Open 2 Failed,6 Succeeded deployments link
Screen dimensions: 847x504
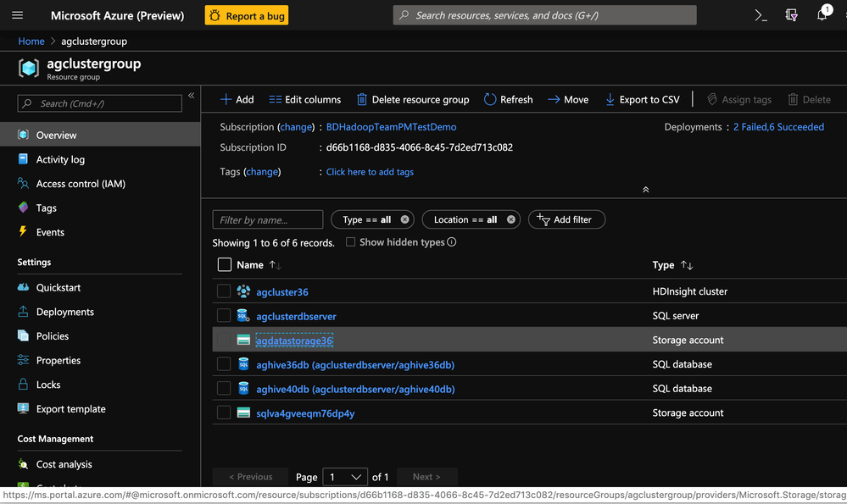click(x=778, y=127)
